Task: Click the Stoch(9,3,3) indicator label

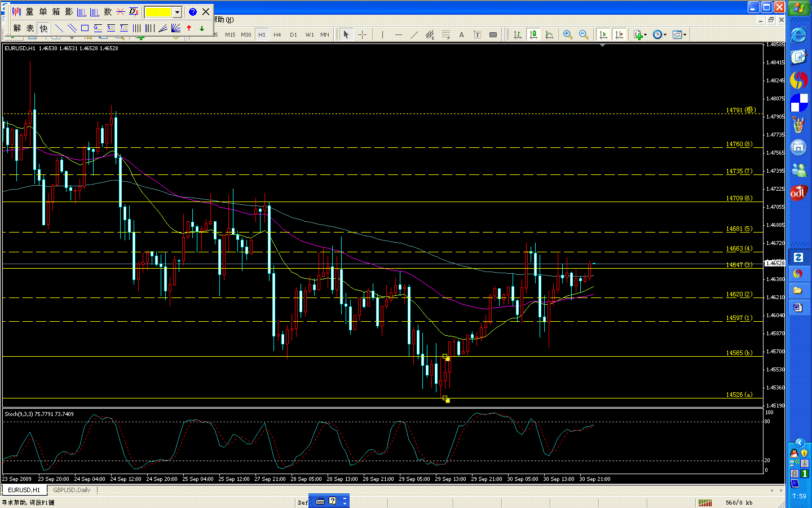Action: pos(39,414)
